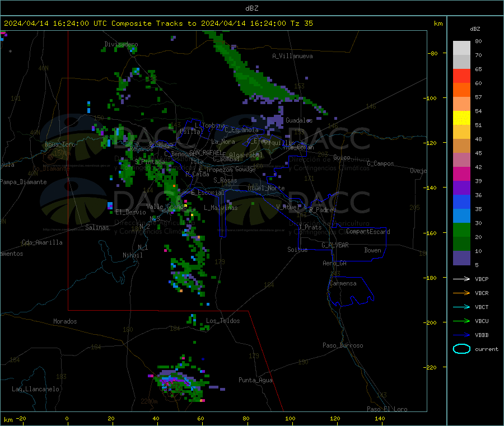Click the orange VBCR arrow in legend
Image resolution: width=504 pixels, height=426 pixels.
point(461,293)
